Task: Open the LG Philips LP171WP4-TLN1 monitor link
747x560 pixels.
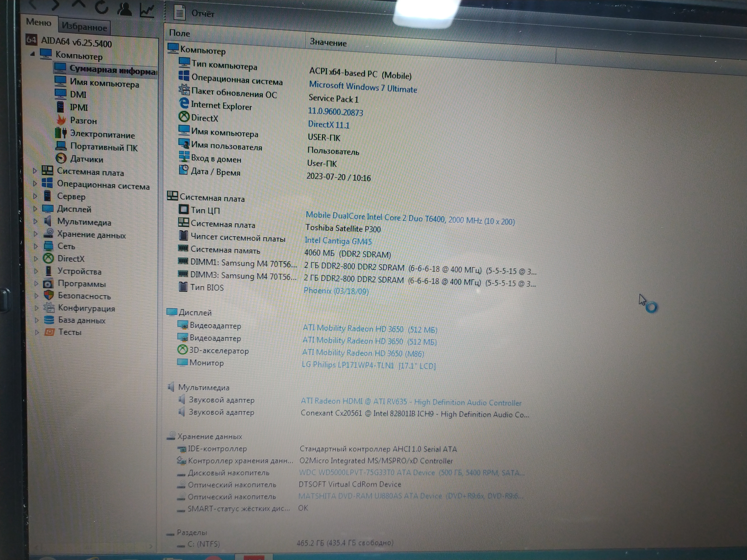Action: tap(369, 365)
